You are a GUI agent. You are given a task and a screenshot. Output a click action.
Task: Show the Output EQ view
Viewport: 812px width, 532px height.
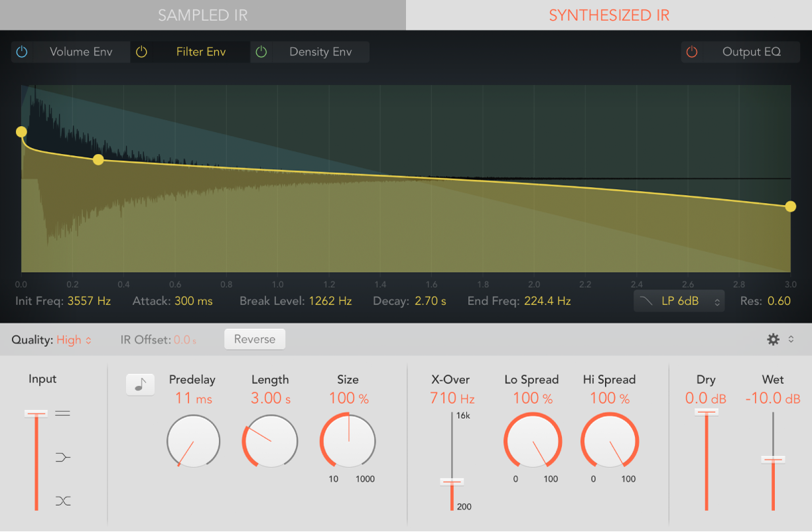tap(752, 52)
